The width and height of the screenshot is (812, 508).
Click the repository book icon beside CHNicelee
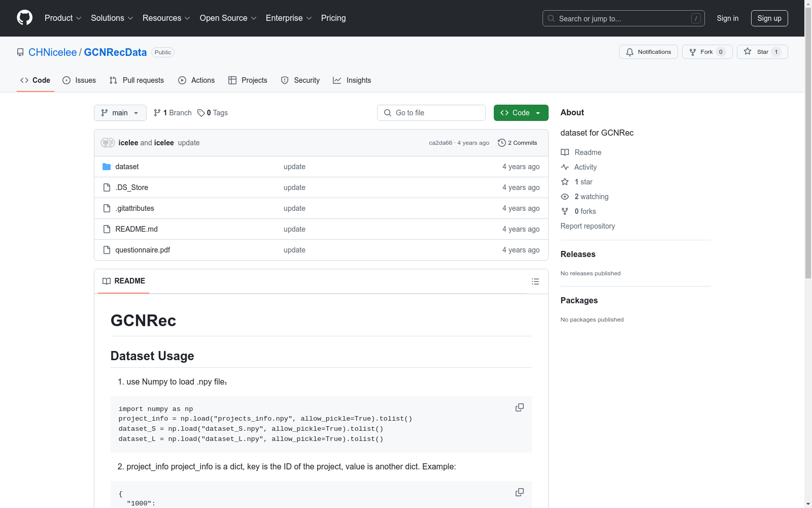point(20,52)
